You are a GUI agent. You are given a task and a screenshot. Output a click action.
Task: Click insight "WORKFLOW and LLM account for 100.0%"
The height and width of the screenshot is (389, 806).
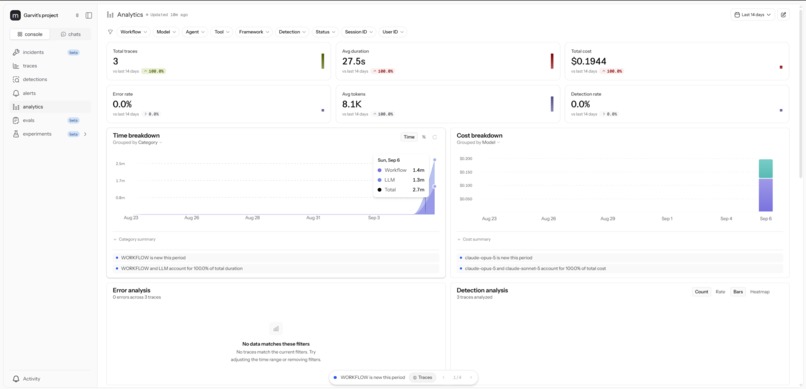tap(276, 268)
